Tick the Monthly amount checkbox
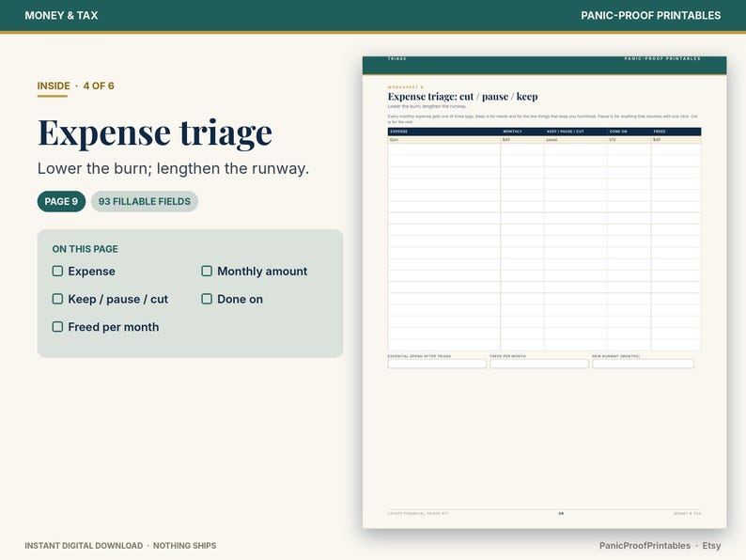 207,272
